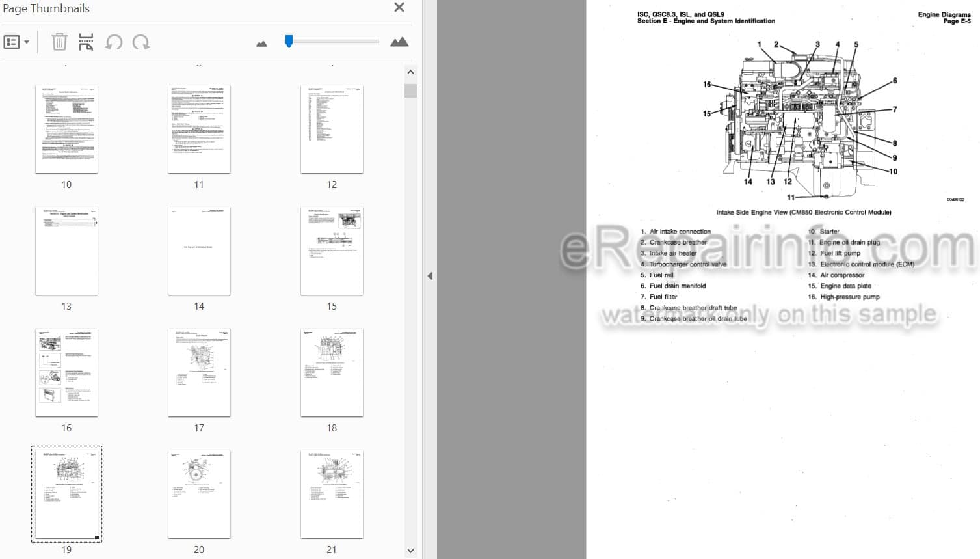Close the Page Thumbnails panel
980x559 pixels.
coord(399,8)
